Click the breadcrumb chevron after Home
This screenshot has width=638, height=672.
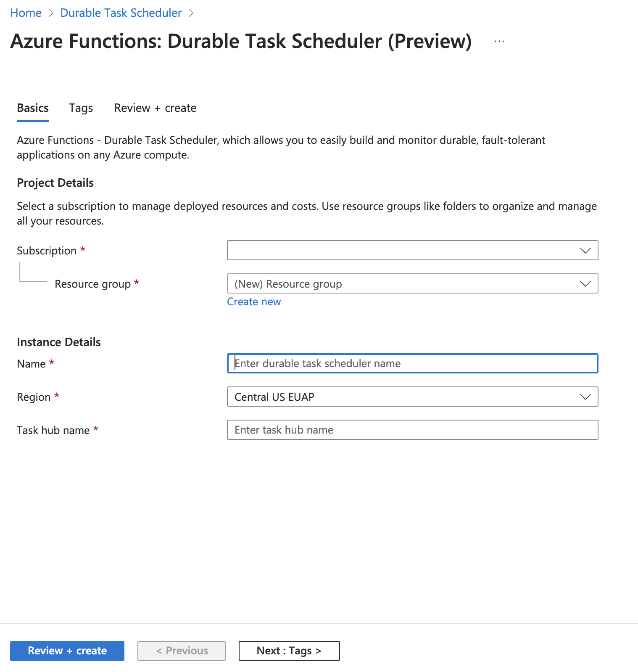point(51,13)
